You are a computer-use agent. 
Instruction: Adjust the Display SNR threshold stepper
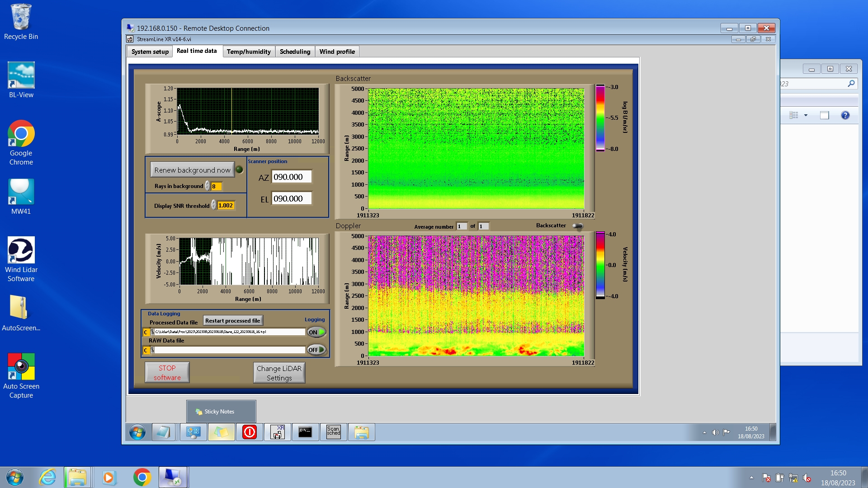click(214, 206)
